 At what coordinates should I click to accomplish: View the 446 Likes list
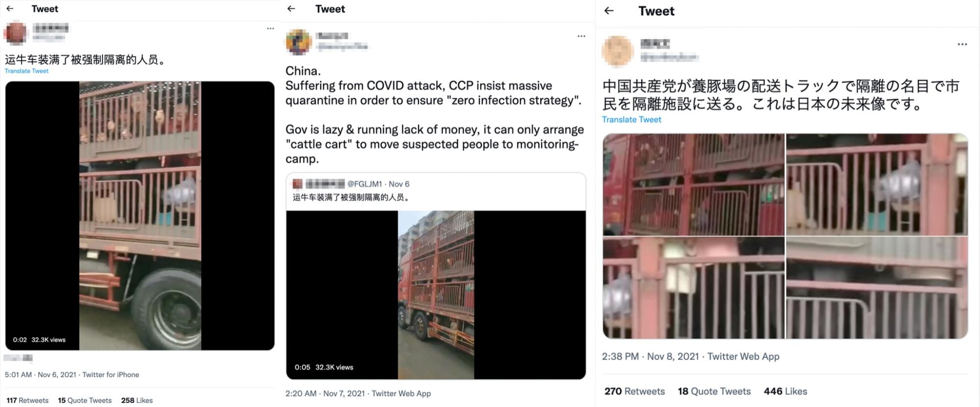785,391
